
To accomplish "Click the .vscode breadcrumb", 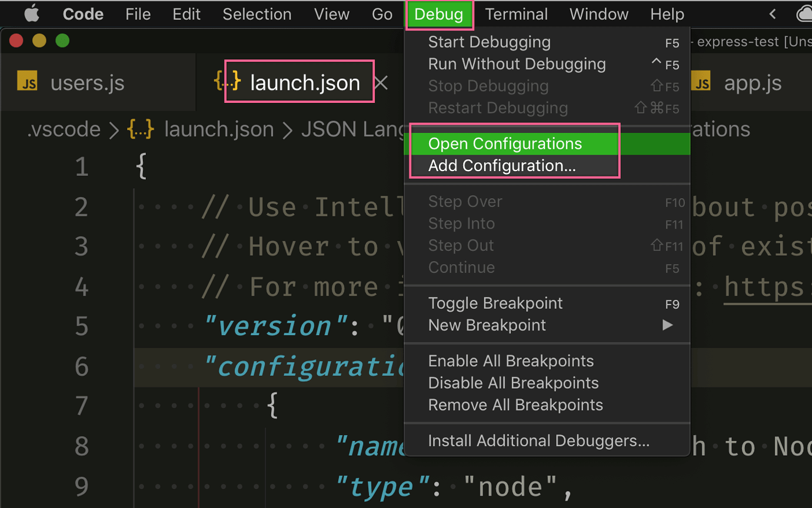I will pyautogui.click(x=64, y=129).
